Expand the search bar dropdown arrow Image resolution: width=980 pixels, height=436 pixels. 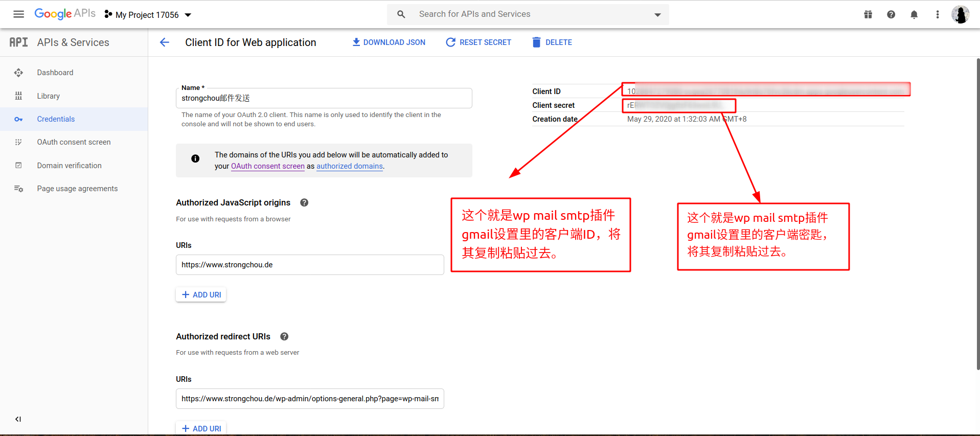pyautogui.click(x=657, y=15)
